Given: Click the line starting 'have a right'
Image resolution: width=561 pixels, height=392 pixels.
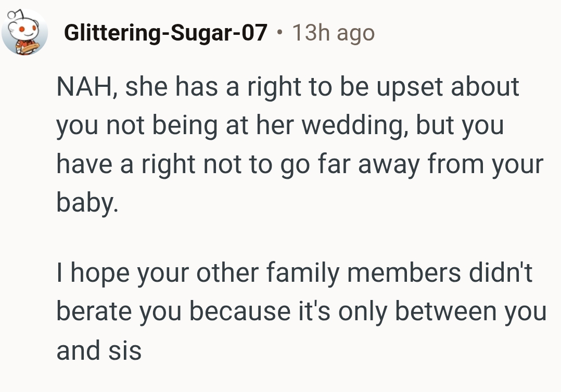Looking at the screenshot, I should pos(299,165).
